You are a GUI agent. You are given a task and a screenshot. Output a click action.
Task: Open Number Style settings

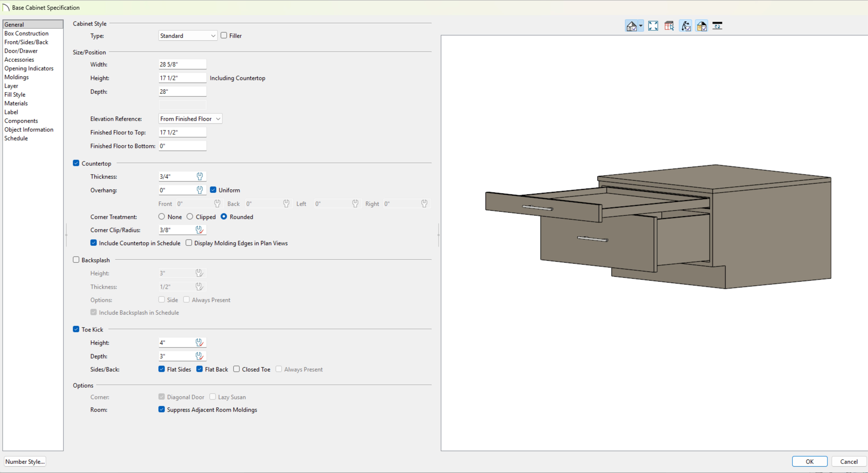(x=25, y=462)
